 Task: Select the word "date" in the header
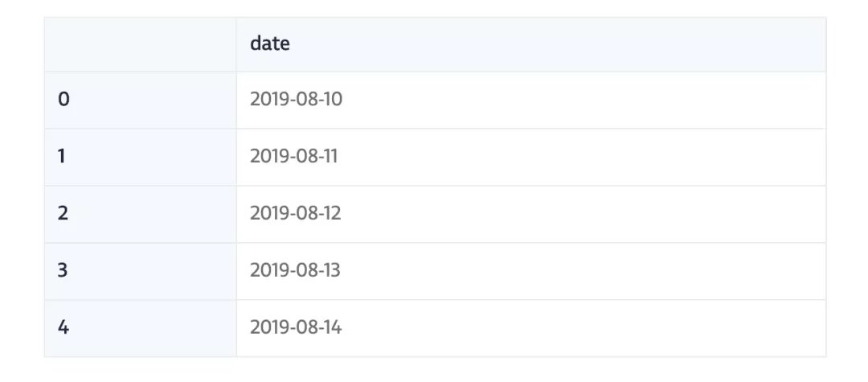pyautogui.click(x=269, y=44)
